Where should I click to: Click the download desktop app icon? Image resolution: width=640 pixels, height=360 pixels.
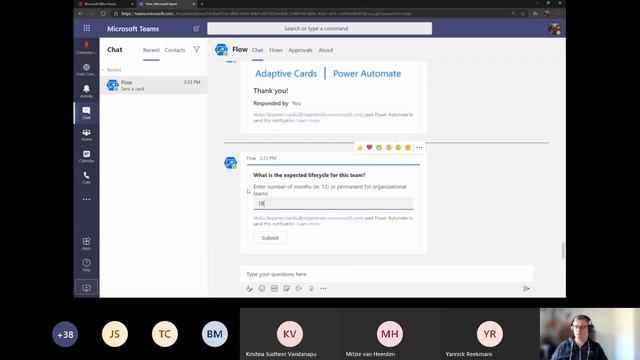pyautogui.click(x=86, y=288)
